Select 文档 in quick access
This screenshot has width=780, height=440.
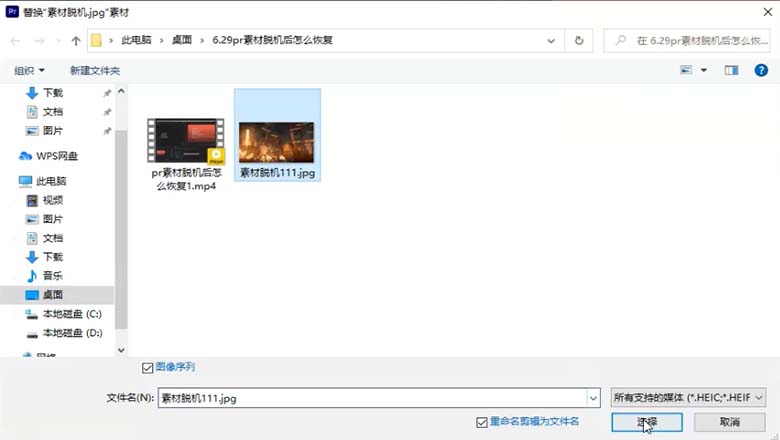coord(52,112)
